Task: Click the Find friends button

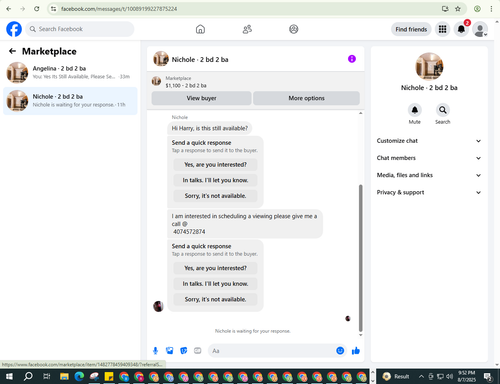Action: [411, 29]
